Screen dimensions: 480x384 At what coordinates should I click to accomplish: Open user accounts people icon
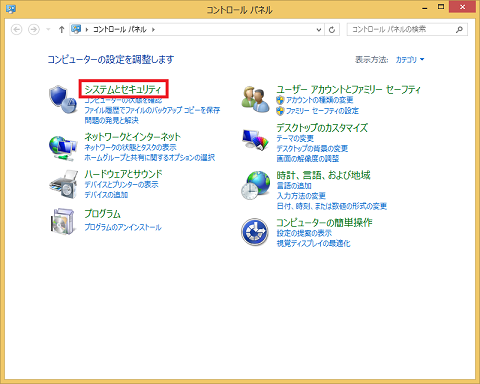(255, 99)
